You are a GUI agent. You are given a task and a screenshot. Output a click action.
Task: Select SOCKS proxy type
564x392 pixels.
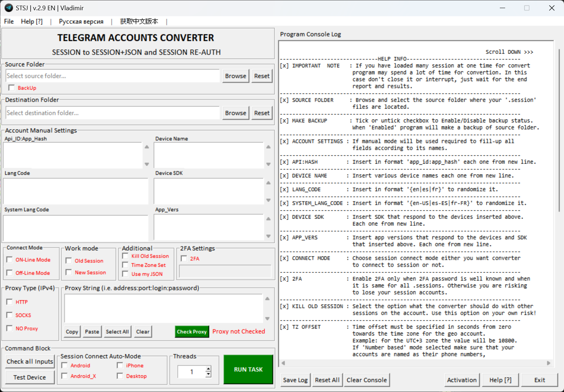click(10, 315)
